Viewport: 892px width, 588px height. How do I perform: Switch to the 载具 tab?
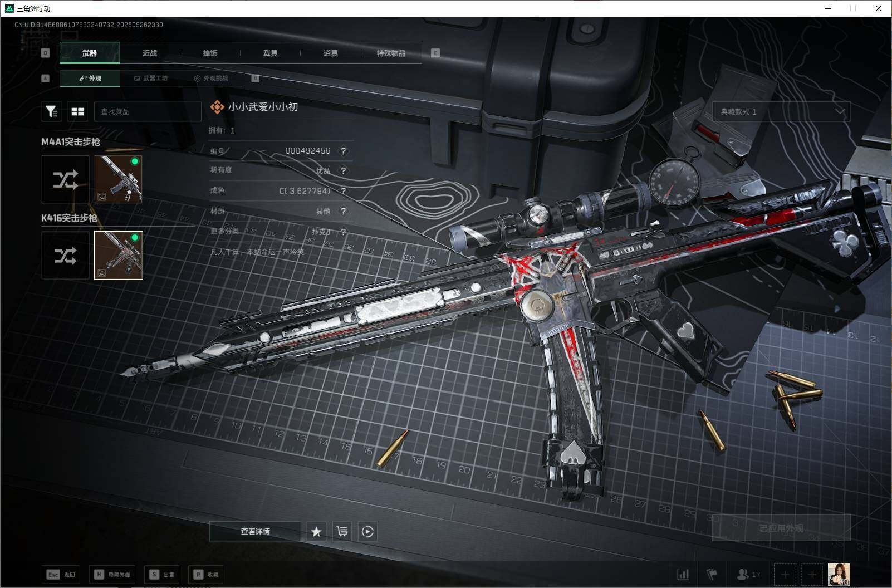(270, 53)
